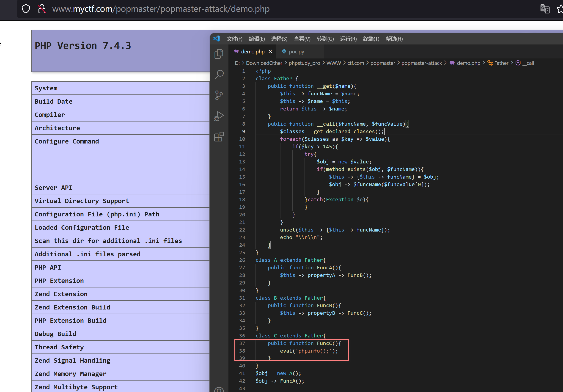Open the 终端(T) menu
Screen dimensions: 563x392
(x=371, y=39)
